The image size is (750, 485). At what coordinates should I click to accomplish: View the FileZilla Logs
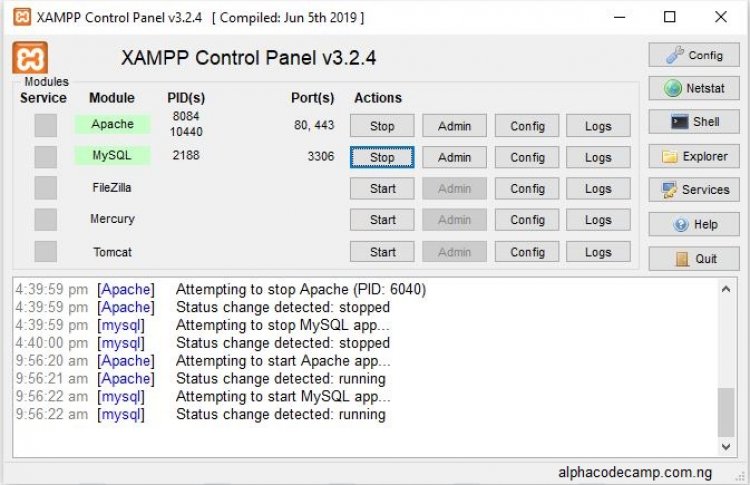point(598,188)
